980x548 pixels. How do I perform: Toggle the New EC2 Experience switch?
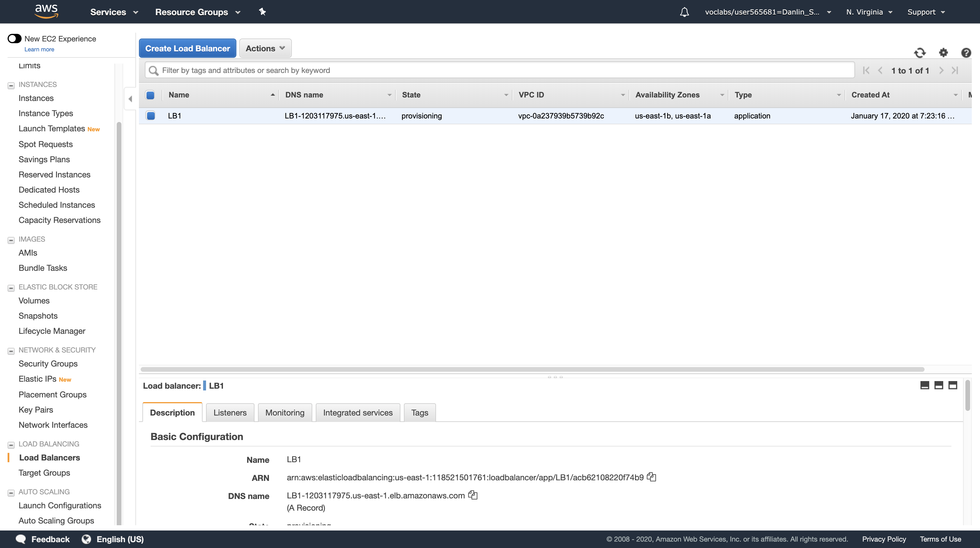[15, 39]
